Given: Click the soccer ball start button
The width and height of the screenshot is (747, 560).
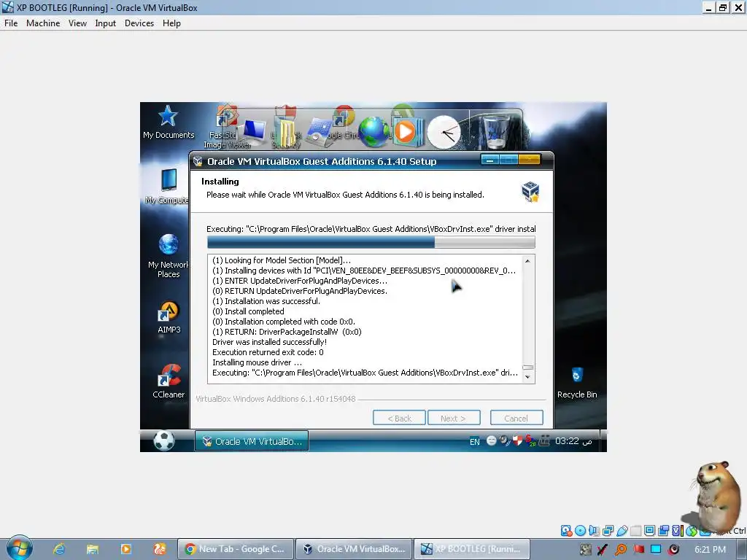Looking at the screenshot, I should (x=164, y=441).
